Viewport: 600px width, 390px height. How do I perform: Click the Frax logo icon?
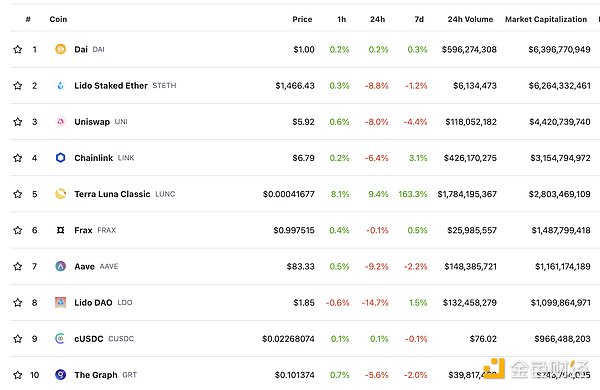point(60,230)
